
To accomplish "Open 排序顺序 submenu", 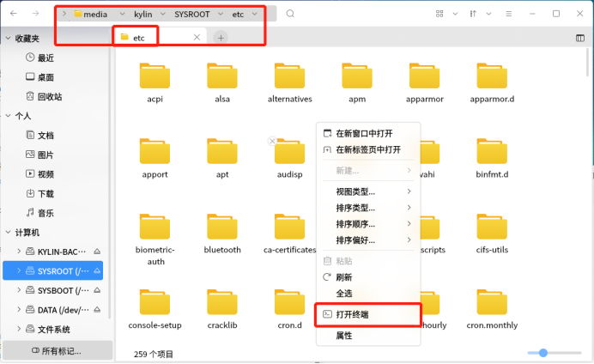I will [368, 224].
